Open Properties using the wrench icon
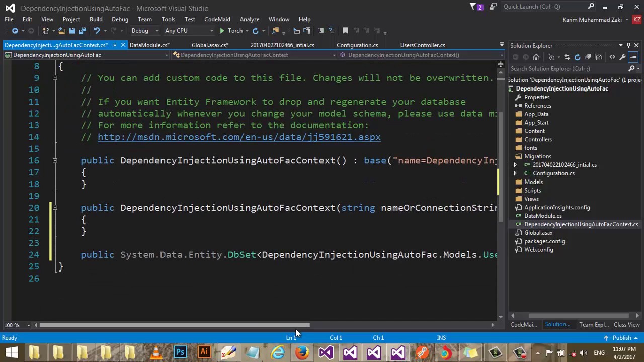Image resolution: width=644 pixels, height=362 pixels. 622,57
